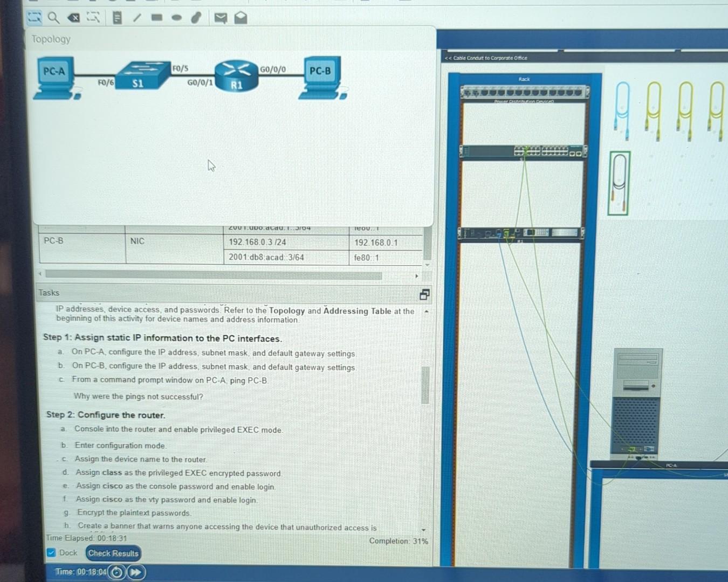Select the Delete tool
Viewport: 728px width, 582px height.
pyautogui.click(x=73, y=18)
